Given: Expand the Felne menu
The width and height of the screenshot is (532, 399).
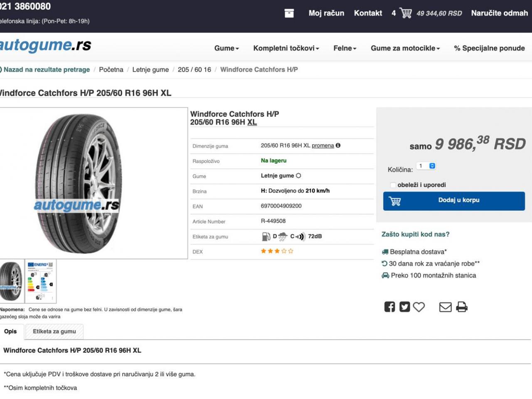Looking at the screenshot, I should [345, 48].
